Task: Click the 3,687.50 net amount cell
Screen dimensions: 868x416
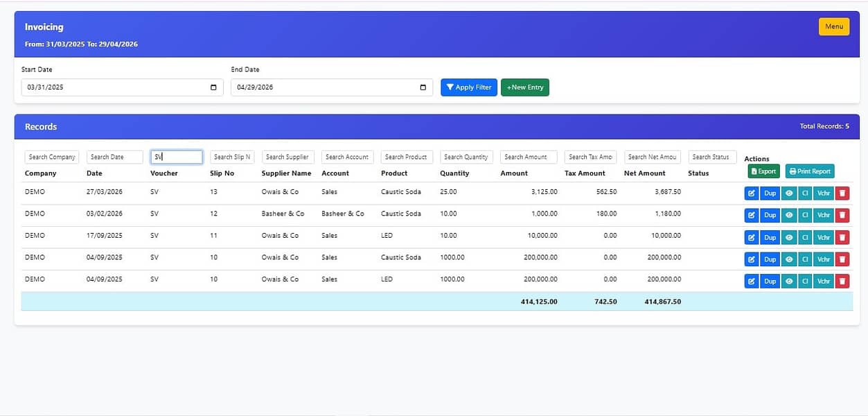Action: (x=667, y=192)
